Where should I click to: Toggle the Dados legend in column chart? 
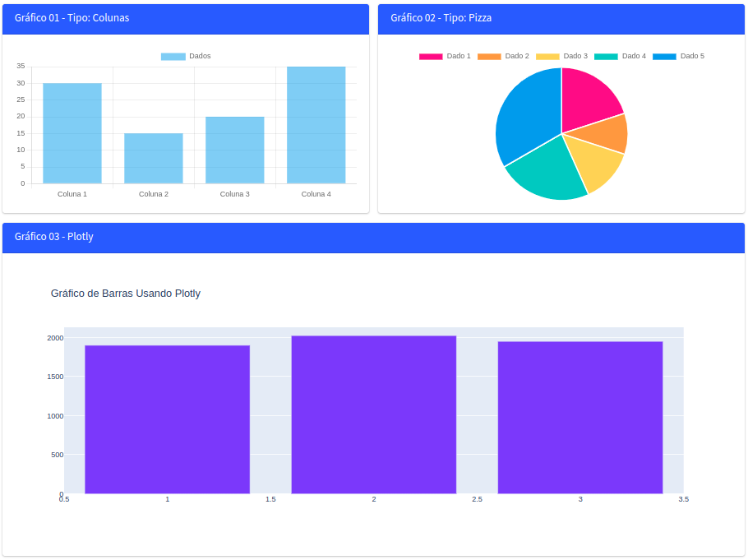click(186, 56)
